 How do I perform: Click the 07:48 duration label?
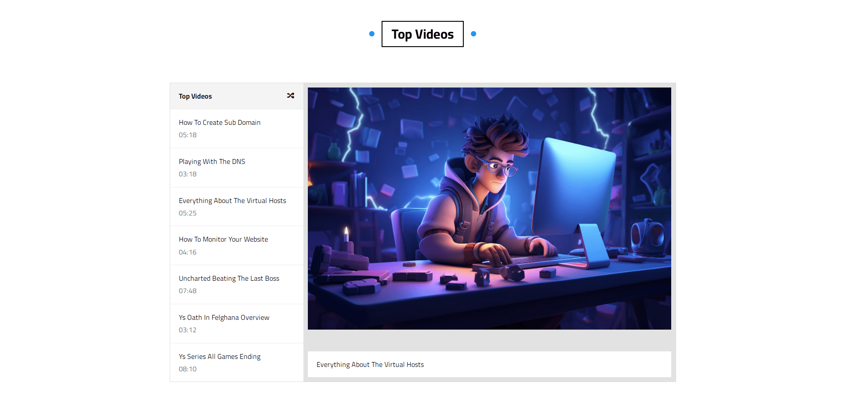point(187,291)
